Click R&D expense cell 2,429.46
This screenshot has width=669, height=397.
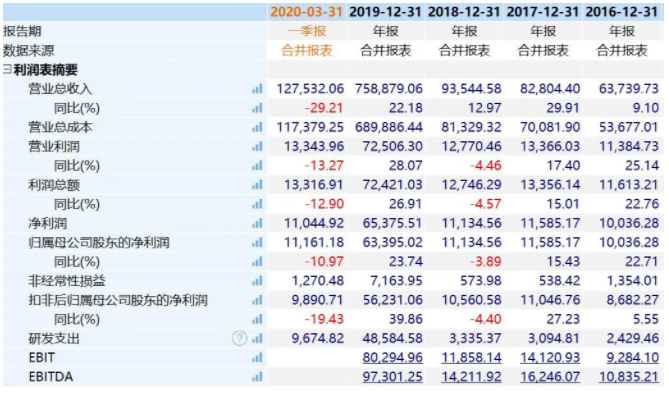pyautogui.click(x=633, y=339)
